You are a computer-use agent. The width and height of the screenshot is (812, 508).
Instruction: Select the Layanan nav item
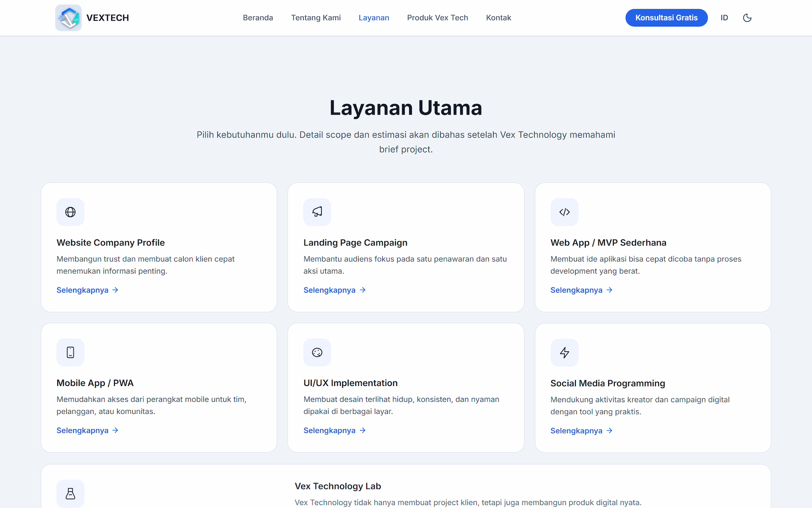[x=374, y=18]
